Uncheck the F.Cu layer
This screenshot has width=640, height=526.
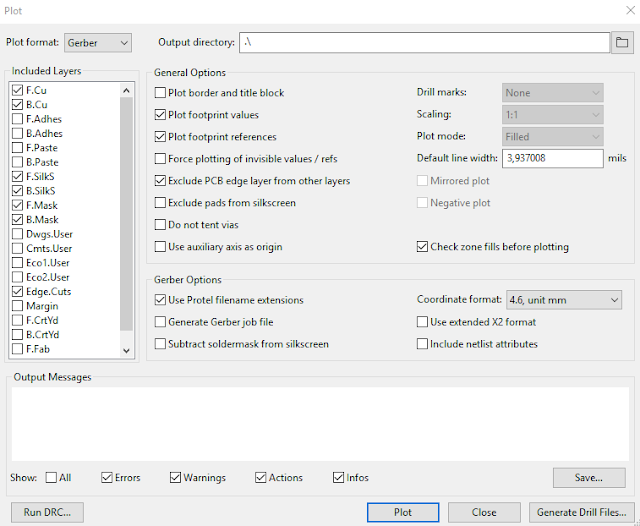click(x=18, y=90)
